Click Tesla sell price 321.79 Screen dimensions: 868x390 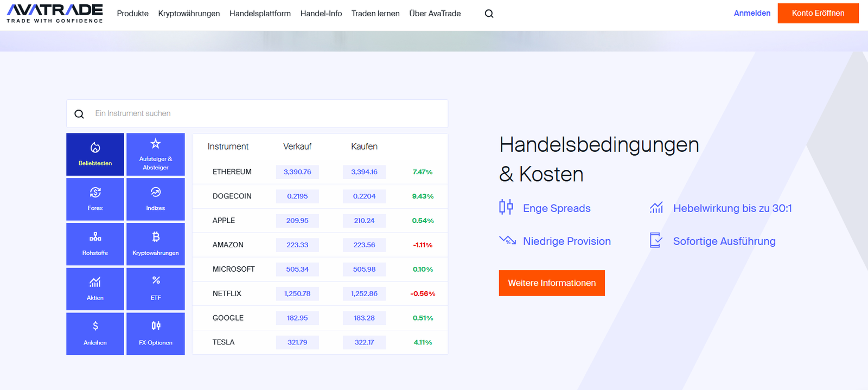[x=297, y=343]
